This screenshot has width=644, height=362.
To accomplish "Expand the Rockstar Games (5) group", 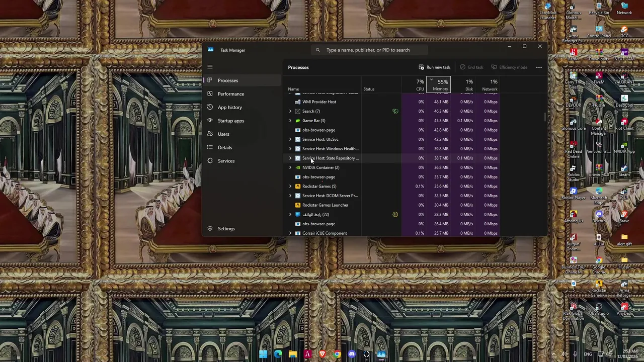I will tap(290, 186).
